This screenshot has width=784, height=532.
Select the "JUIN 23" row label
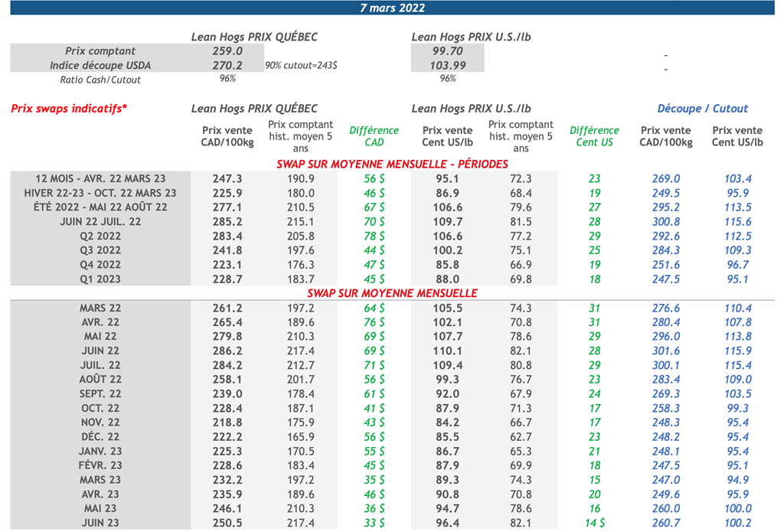[x=100, y=523]
